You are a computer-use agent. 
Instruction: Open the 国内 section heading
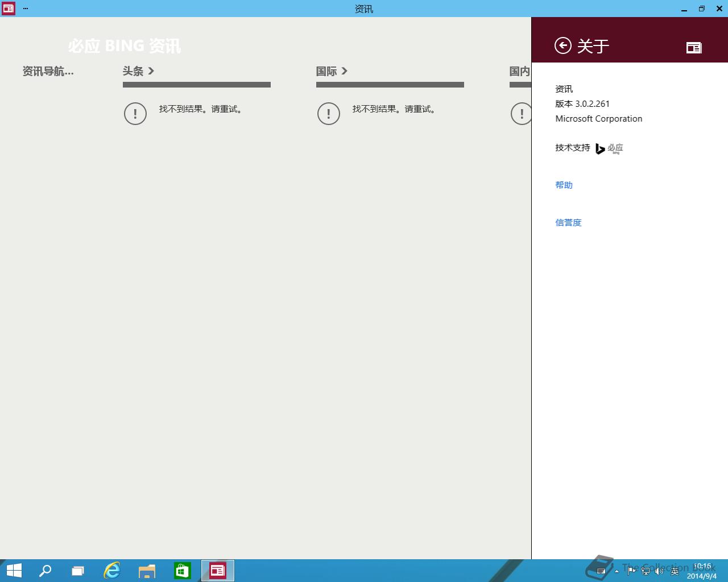(x=520, y=71)
